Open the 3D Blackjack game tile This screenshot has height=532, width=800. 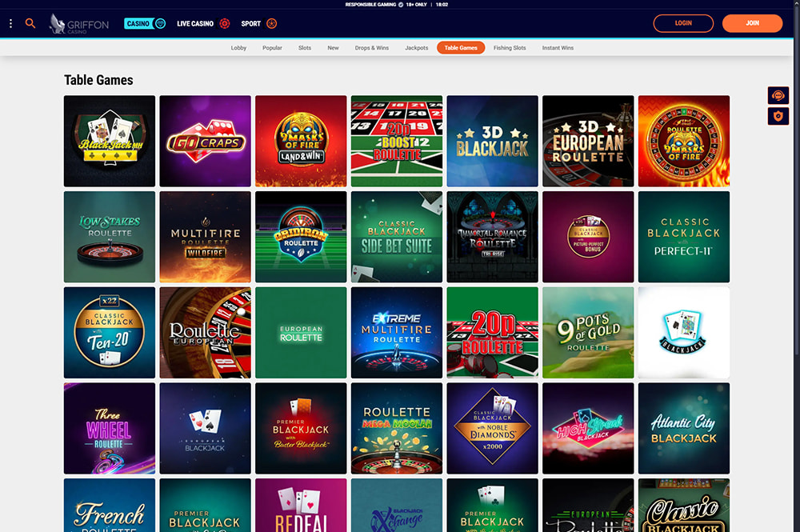(x=492, y=141)
